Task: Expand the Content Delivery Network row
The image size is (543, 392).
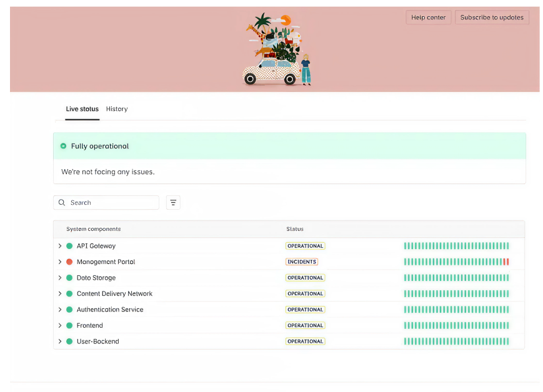Action: [59, 293]
